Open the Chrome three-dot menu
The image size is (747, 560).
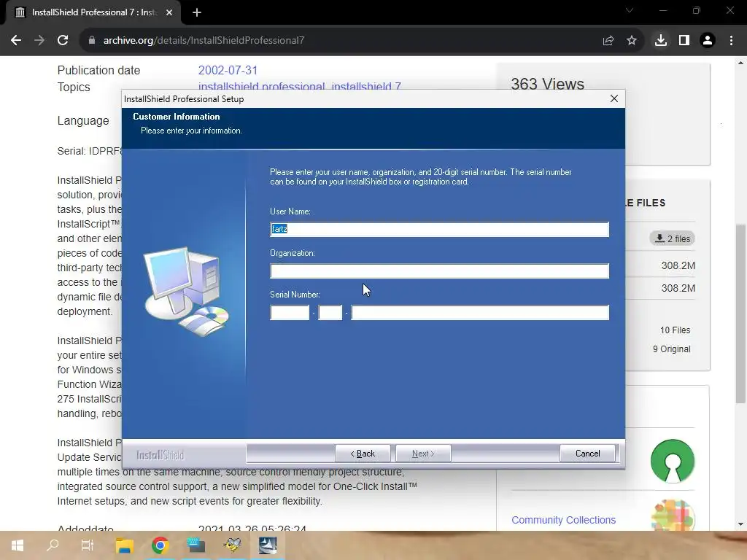tap(731, 41)
